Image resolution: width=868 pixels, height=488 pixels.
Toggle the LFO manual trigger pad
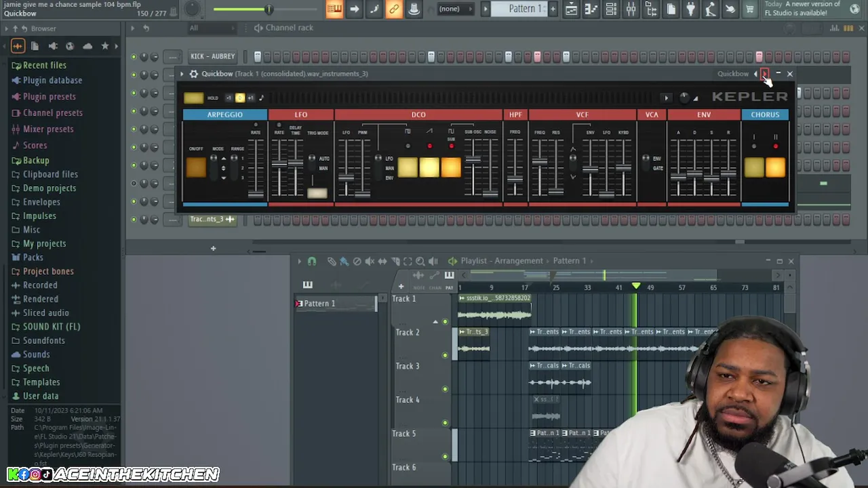point(317,194)
